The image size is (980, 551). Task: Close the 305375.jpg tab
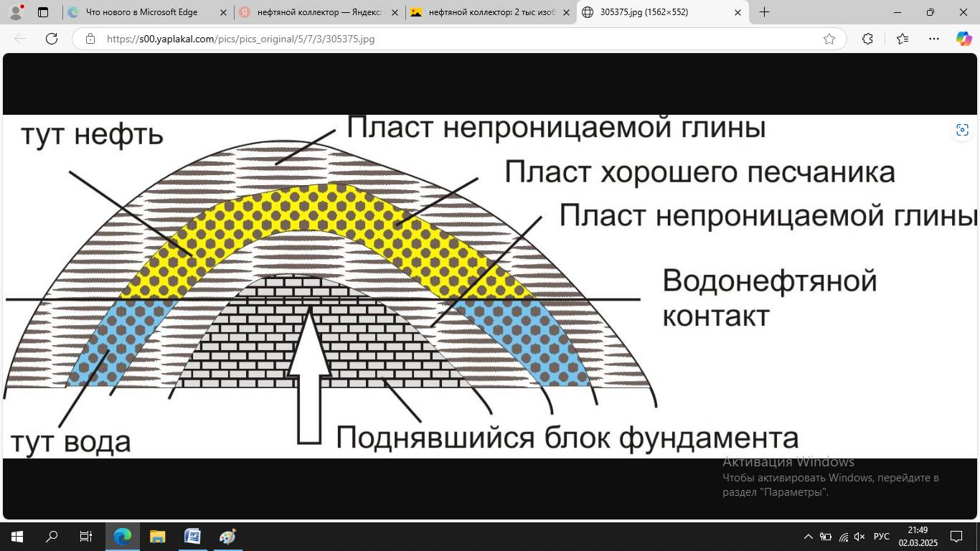(x=738, y=12)
